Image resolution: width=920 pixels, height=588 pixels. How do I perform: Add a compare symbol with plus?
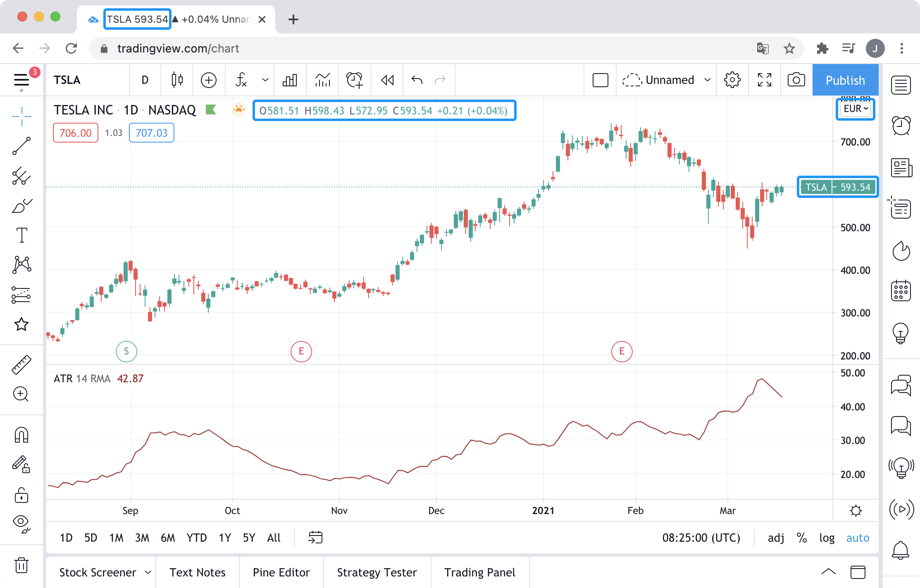coord(209,80)
